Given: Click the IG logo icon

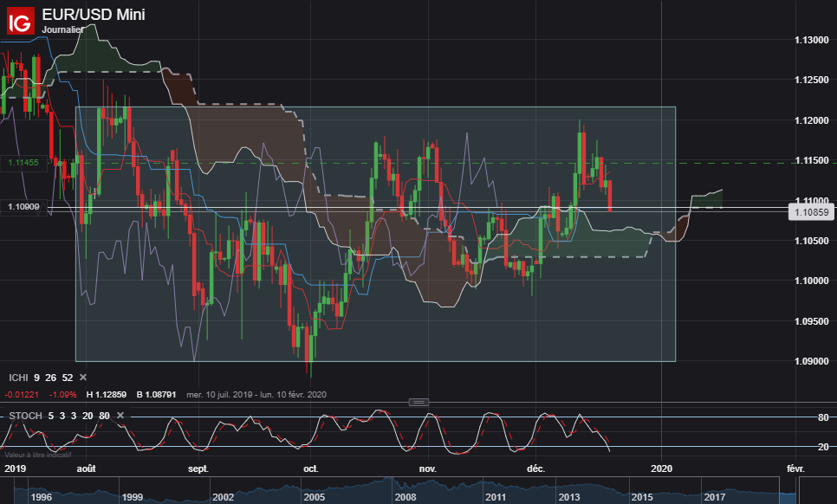Looking at the screenshot, I should (x=20, y=21).
